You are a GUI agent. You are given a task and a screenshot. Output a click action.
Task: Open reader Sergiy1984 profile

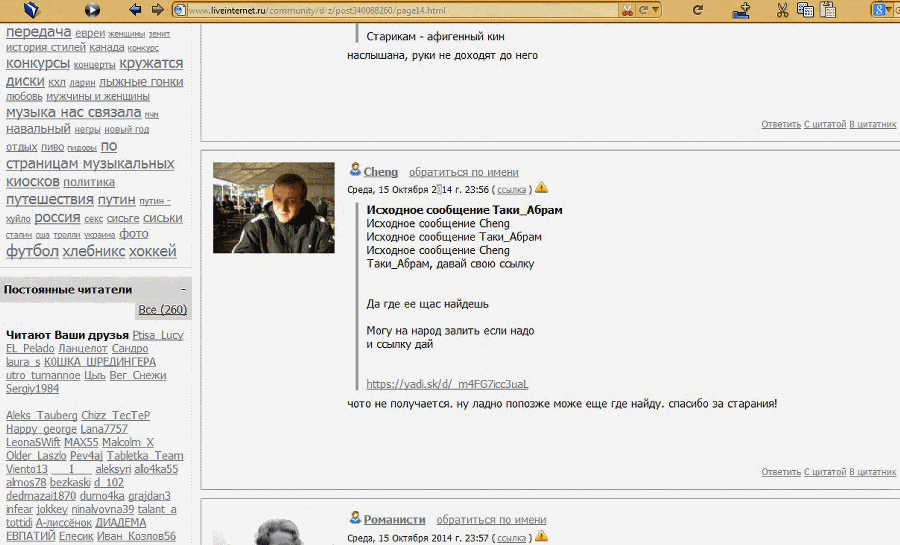click(32, 388)
